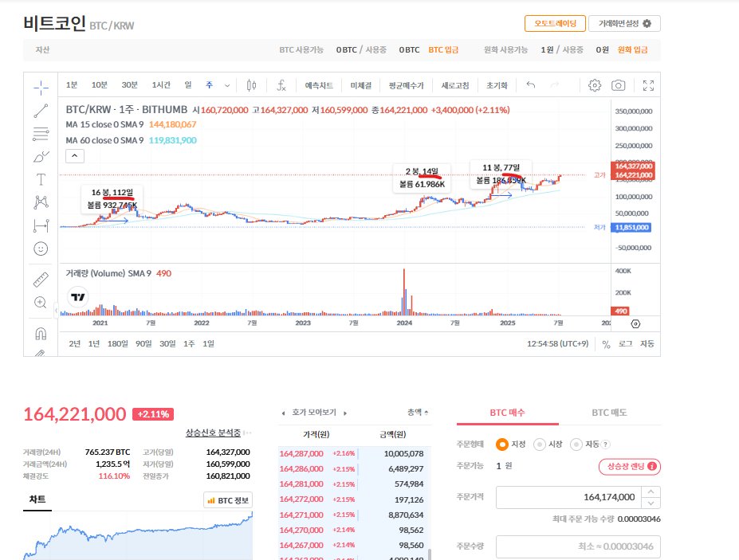Enter fullscreen chart mode

tap(648, 85)
